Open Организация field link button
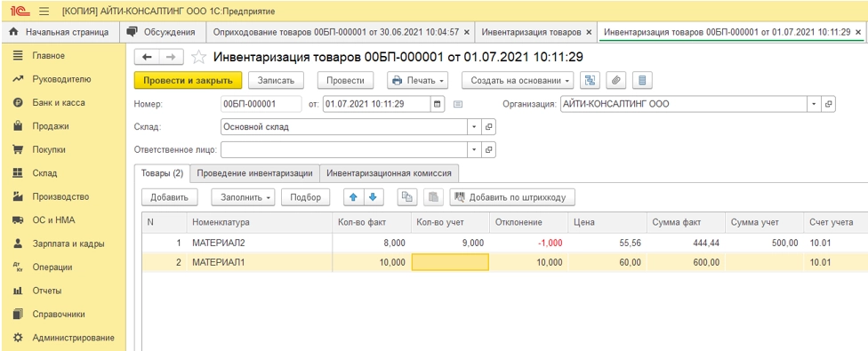Screen dimensions: 868x351 point(828,103)
